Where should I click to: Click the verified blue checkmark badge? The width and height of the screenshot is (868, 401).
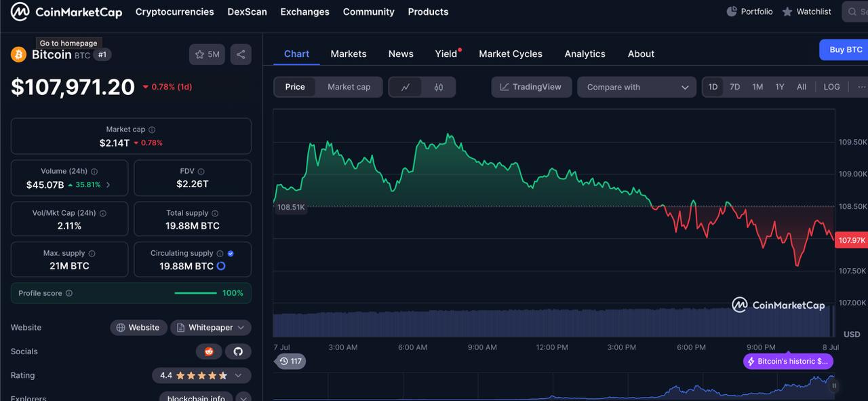point(231,254)
